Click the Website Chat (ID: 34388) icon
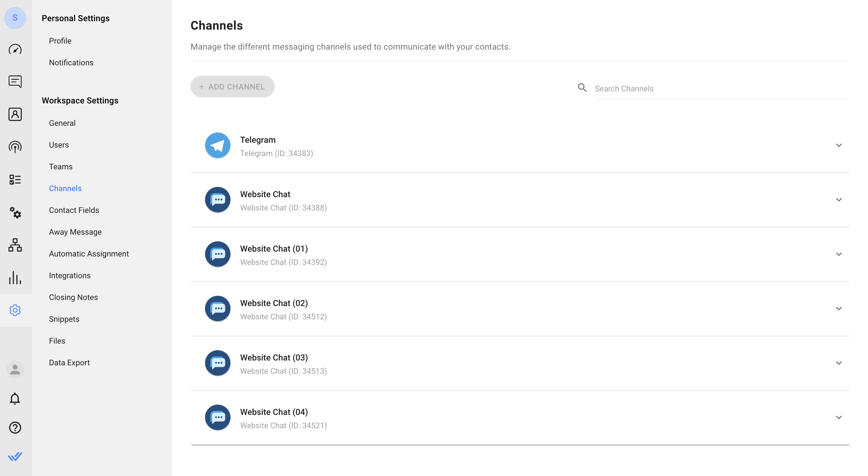Image resolution: width=868 pixels, height=476 pixels. pos(218,200)
